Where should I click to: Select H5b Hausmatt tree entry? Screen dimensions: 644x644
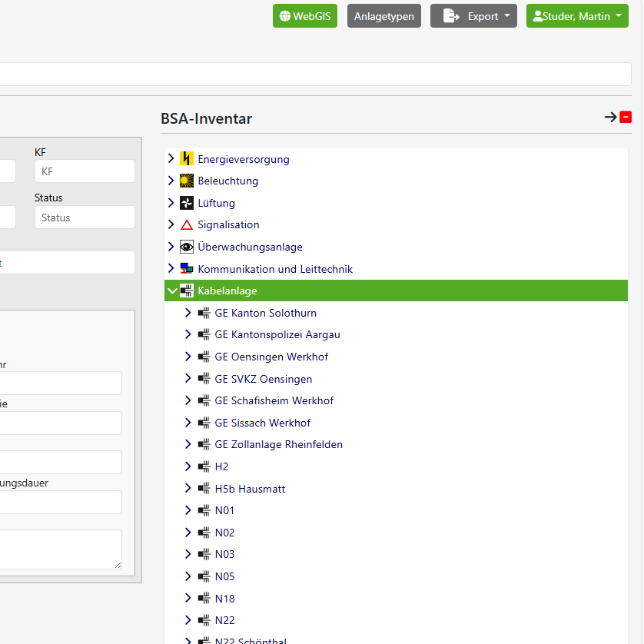[250, 489]
